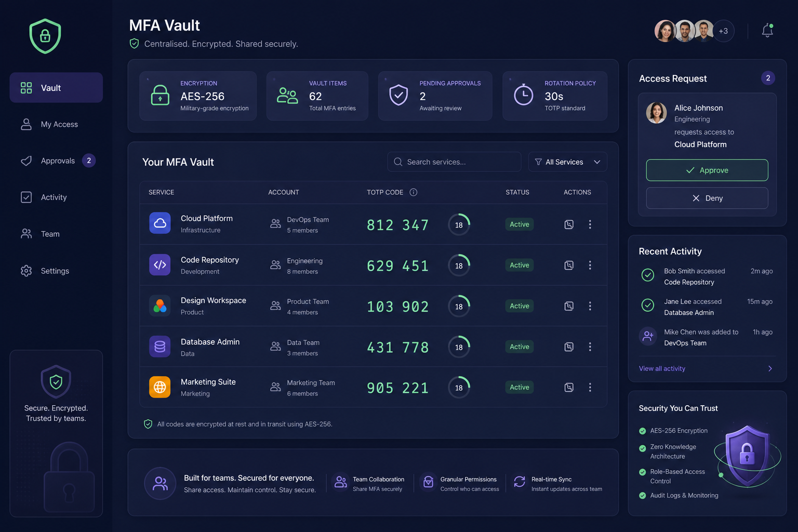Click the Data Team account cell
The height and width of the screenshot is (532, 798).
point(295,348)
